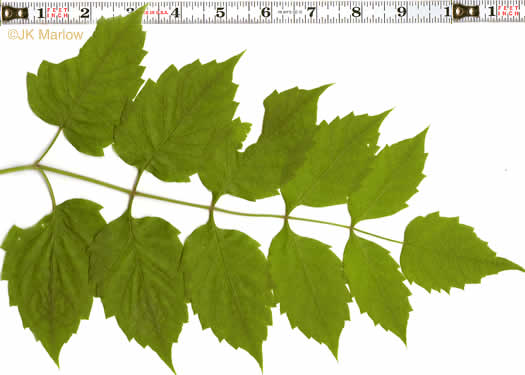Click the metal clasp at ruler's left end

[x=15, y=13]
